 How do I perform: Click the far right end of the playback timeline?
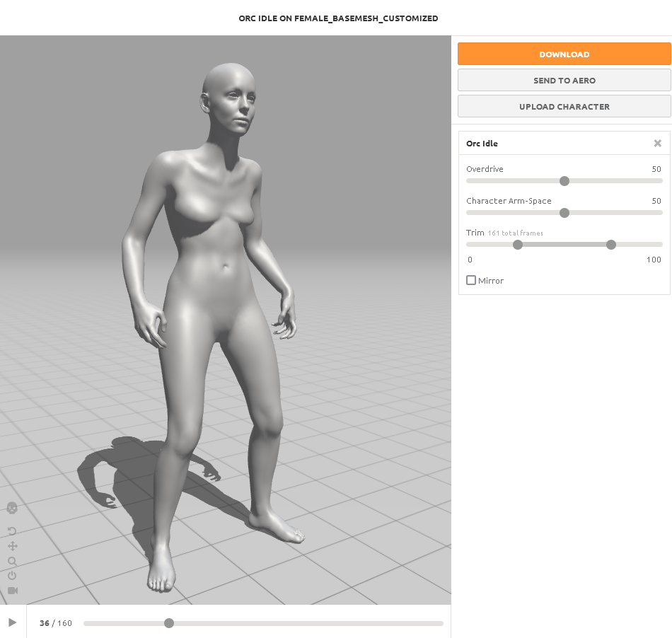coord(441,623)
